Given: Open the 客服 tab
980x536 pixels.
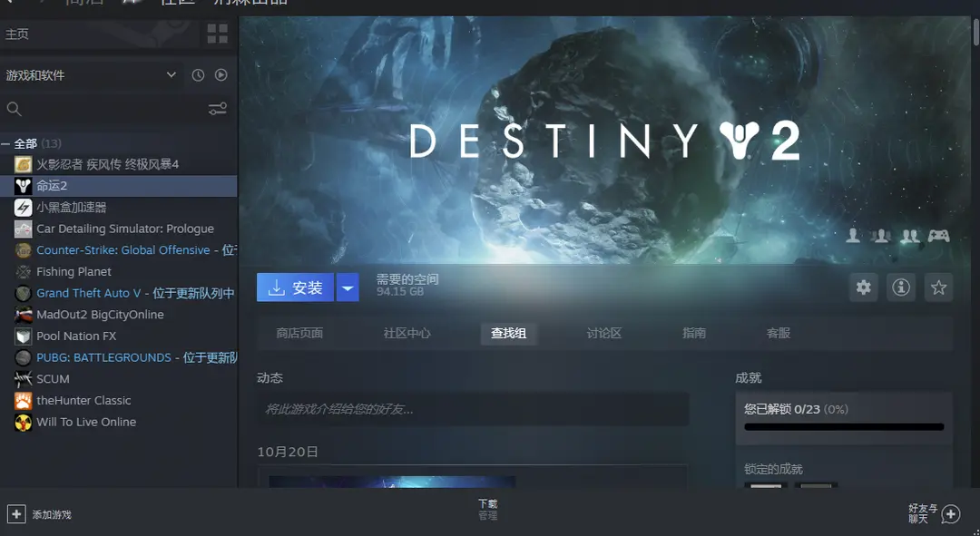Looking at the screenshot, I should tap(779, 333).
